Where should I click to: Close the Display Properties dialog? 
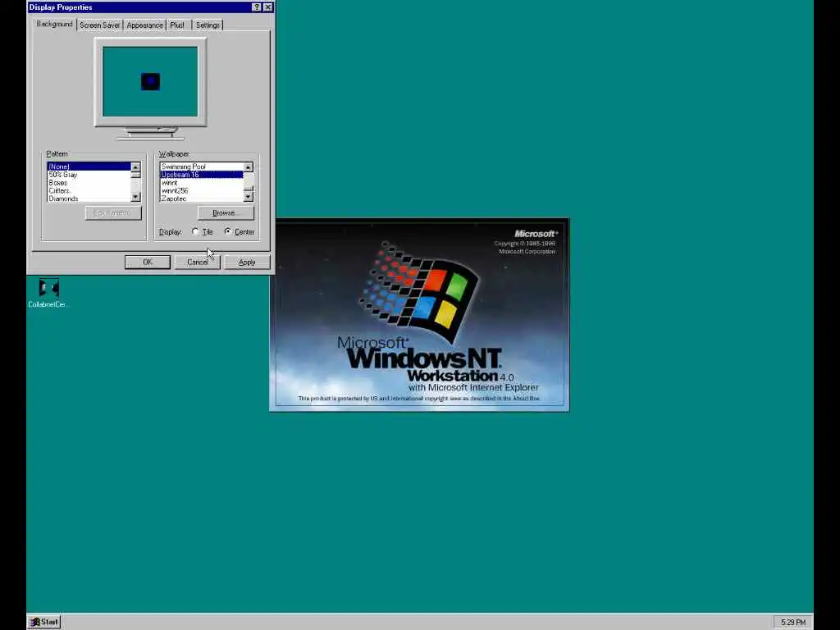pos(268,7)
